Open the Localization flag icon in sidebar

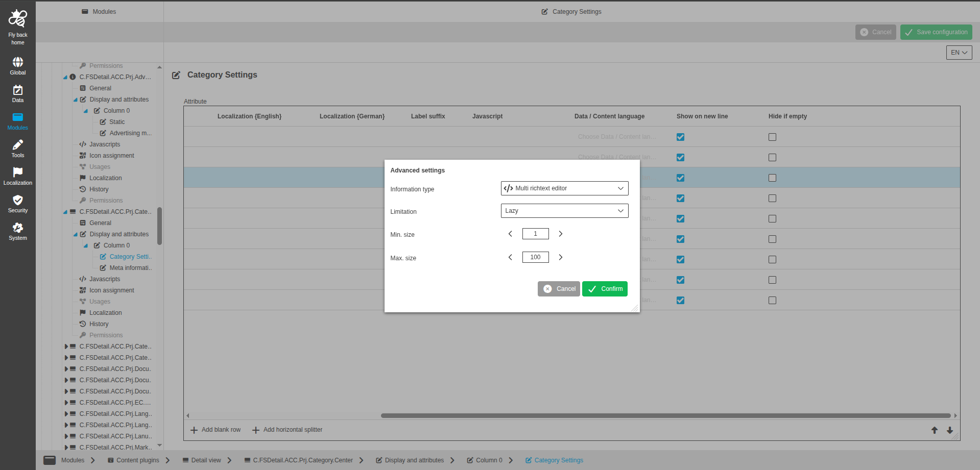(18, 172)
